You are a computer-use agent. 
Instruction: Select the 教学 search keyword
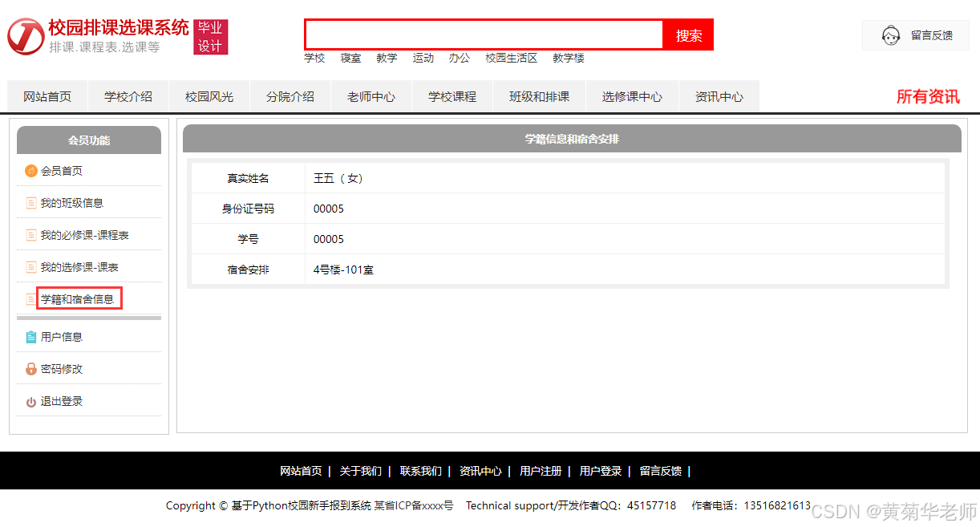[x=387, y=58]
